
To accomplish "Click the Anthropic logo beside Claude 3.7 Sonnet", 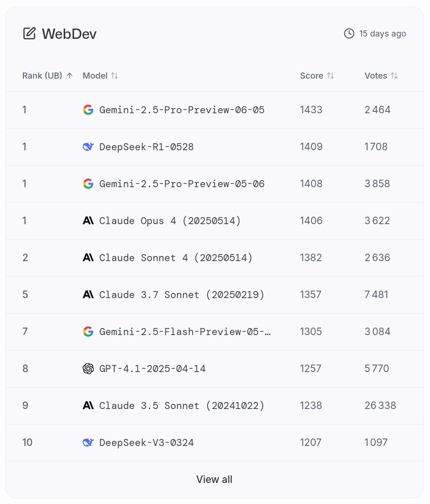I will pos(88,295).
